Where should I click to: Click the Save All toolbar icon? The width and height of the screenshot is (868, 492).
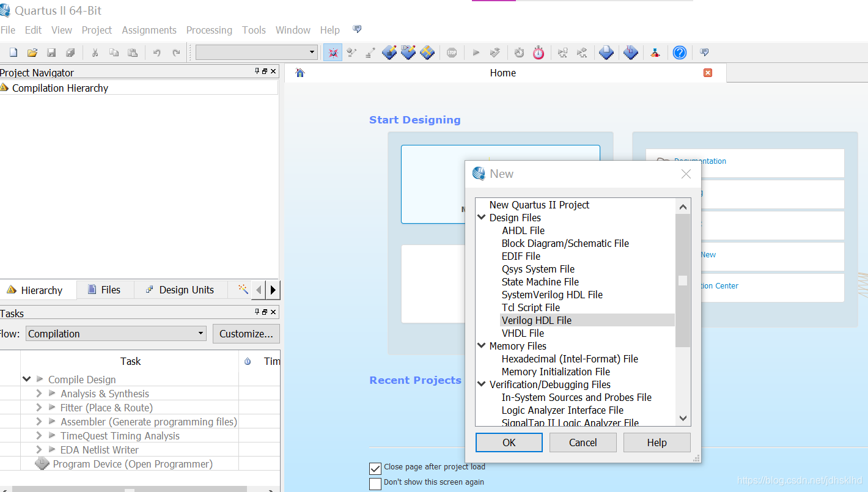(x=70, y=53)
